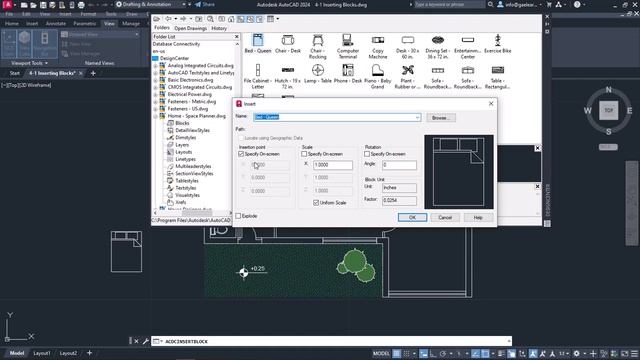Select the Dining Set block icon

[x=438, y=40]
